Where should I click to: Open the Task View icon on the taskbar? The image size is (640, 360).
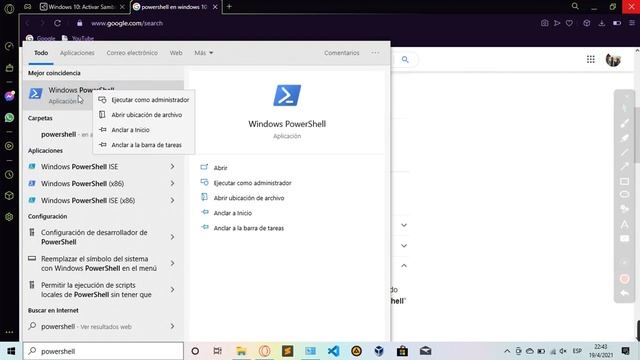pyautogui.click(x=218, y=351)
